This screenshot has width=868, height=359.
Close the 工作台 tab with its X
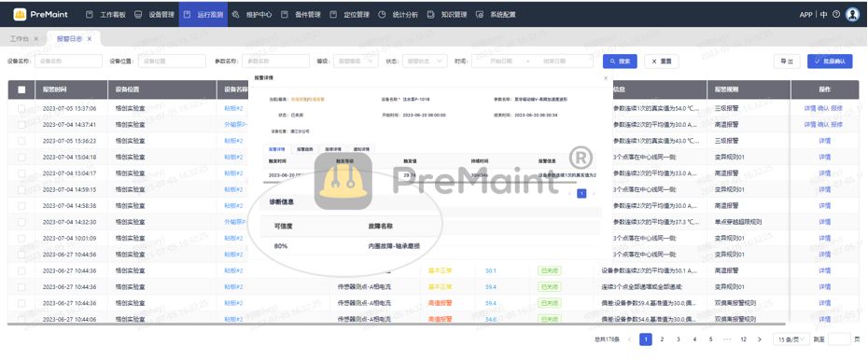coord(36,39)
